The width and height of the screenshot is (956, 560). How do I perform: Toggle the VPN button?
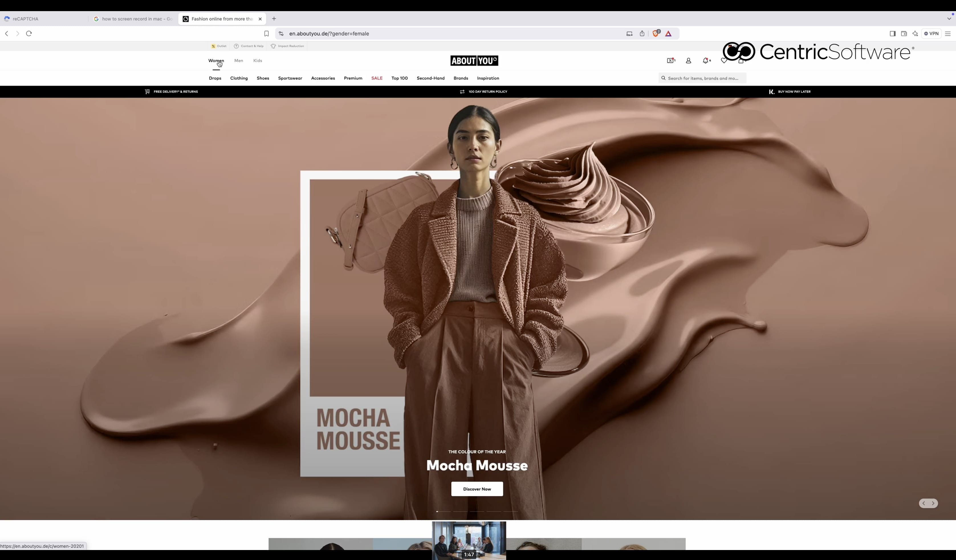tap(931, 34)
